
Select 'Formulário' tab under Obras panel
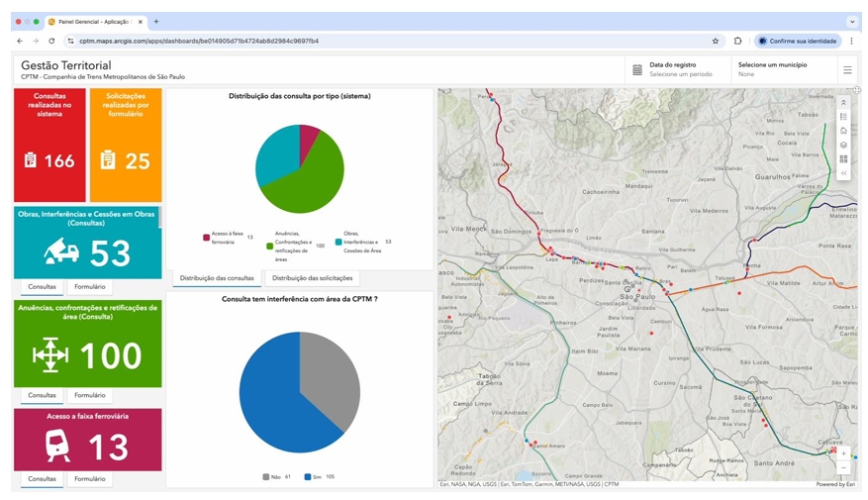coord(89,287)
